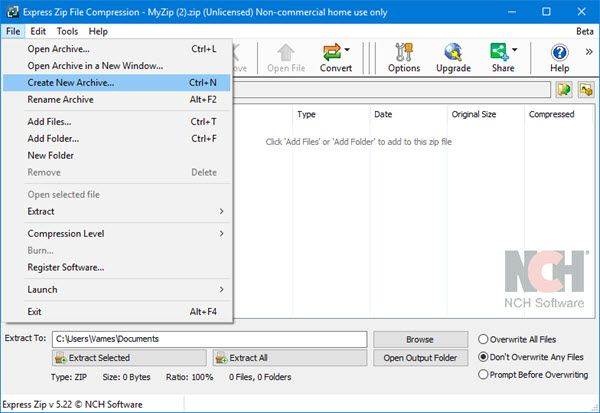This screenshot has width=600, height=413.
Task: Click the 'Type: ZIP' status text
Action: point(69,377)
